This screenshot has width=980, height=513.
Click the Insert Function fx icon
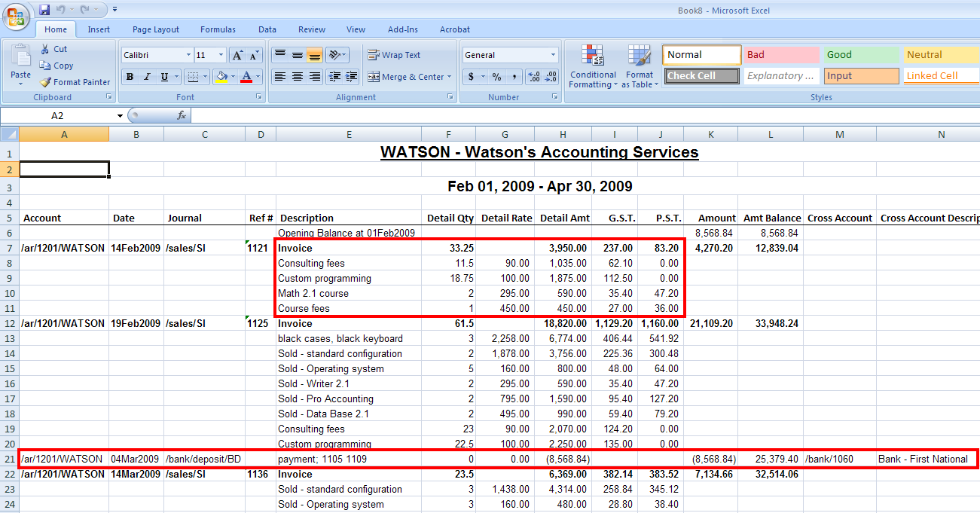click(x=182, y=115)
